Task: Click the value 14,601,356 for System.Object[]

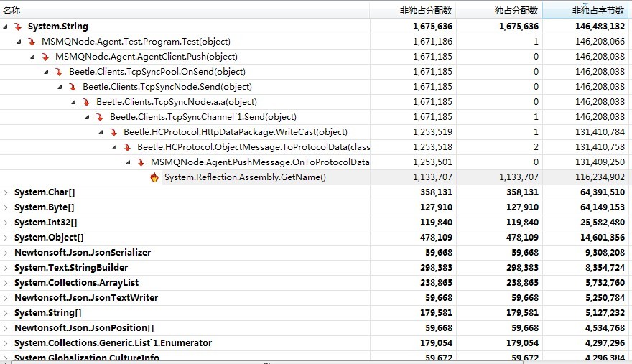Action: click(602, 238)
